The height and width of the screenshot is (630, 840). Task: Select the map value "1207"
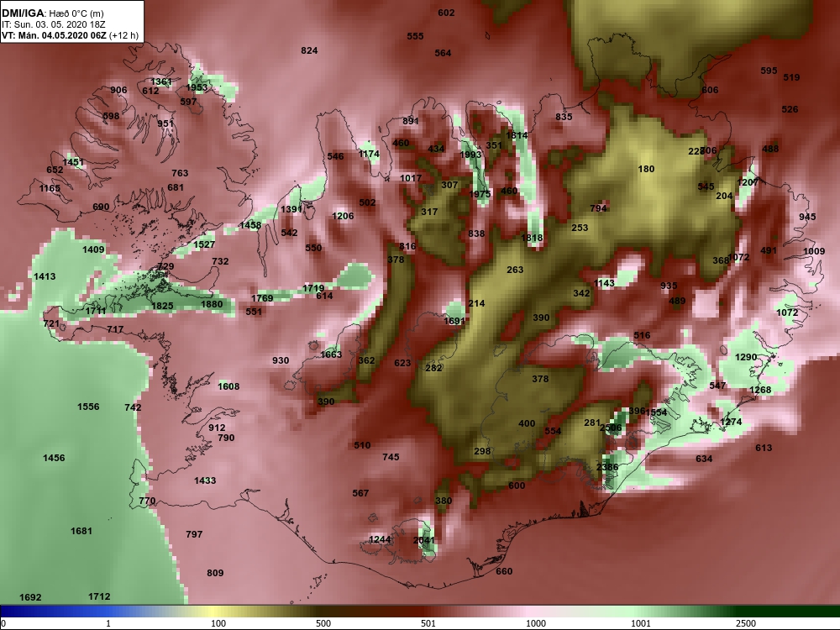[748, 182]
